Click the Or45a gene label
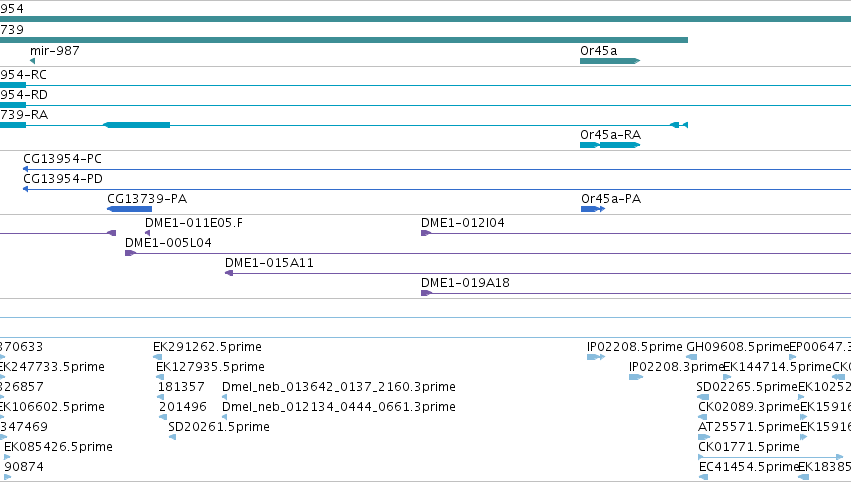The height and width of the screenshot is (482, 851). (598, 50)
